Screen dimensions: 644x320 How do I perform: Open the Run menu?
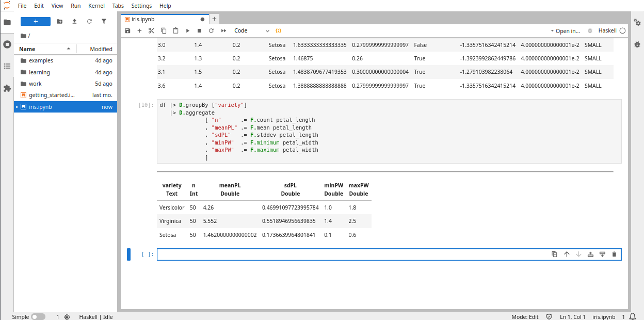[x=76, y=6]
